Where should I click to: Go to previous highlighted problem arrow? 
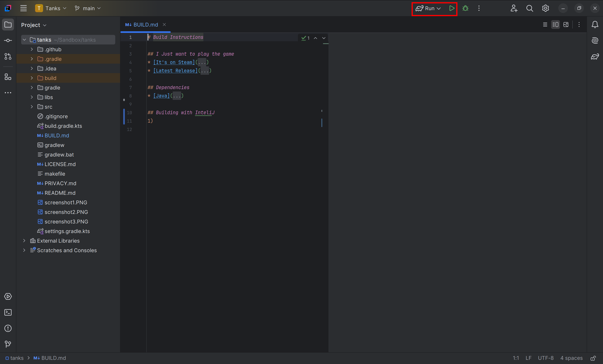click(x=315, y=38)
